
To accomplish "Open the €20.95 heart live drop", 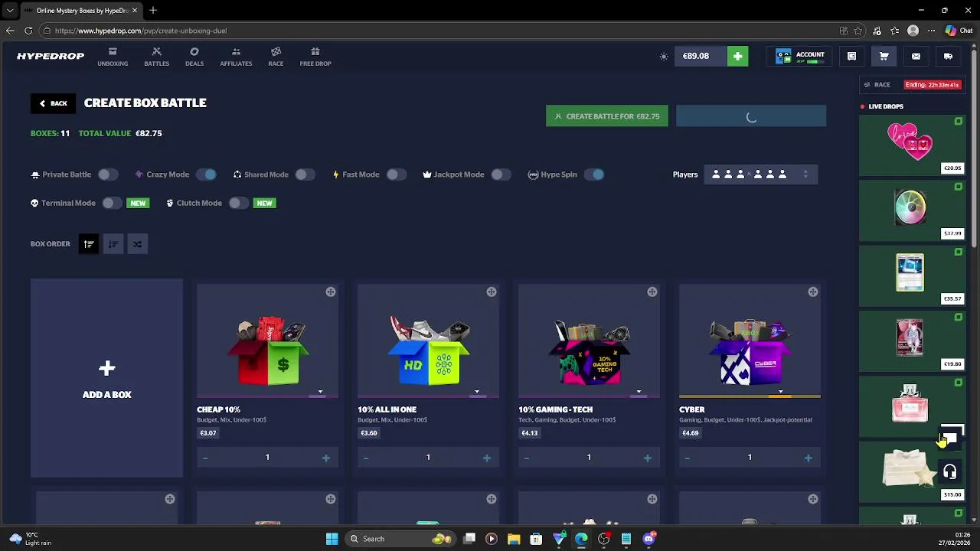I will pos(911,145).
